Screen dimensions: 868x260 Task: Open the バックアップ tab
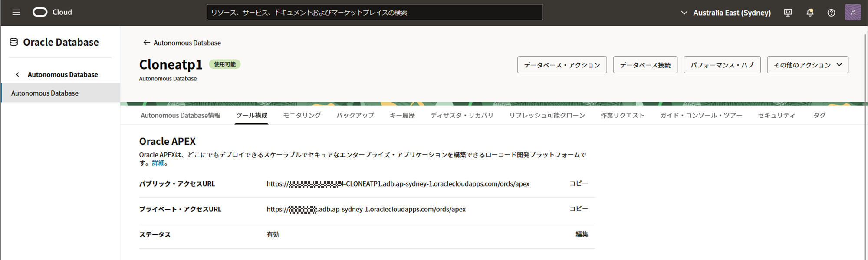coord(355,115)
